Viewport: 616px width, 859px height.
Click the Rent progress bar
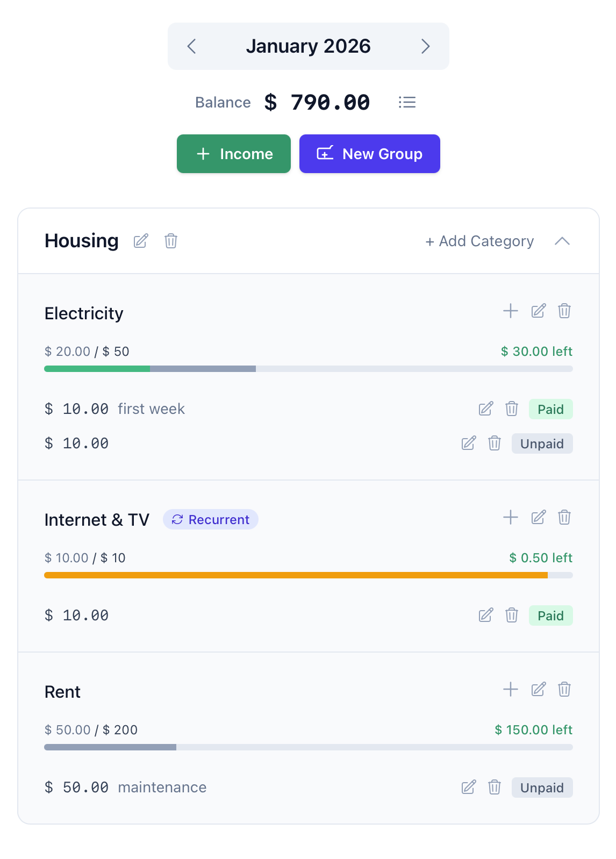(308, 747)
